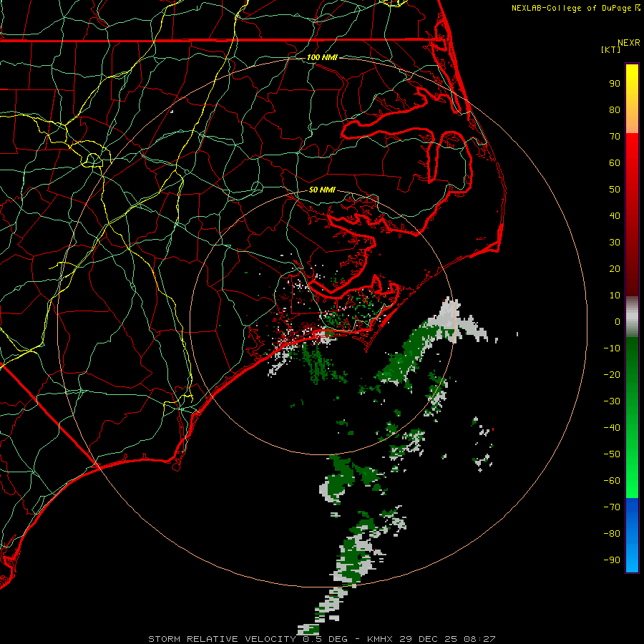The width and height of the screenshot is (644, 644).
Task: Select the -10 knot scale value
Action: pyautogui.click(x=612, y=348)
